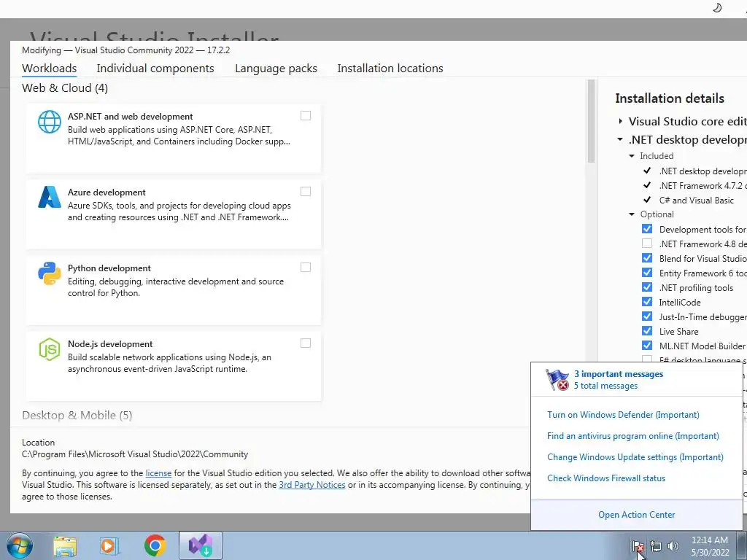Uncheck Blend for Visual Studio
The height and width of the screenshot is (560, 747).
pyautogui.click(x=647, y=258)
